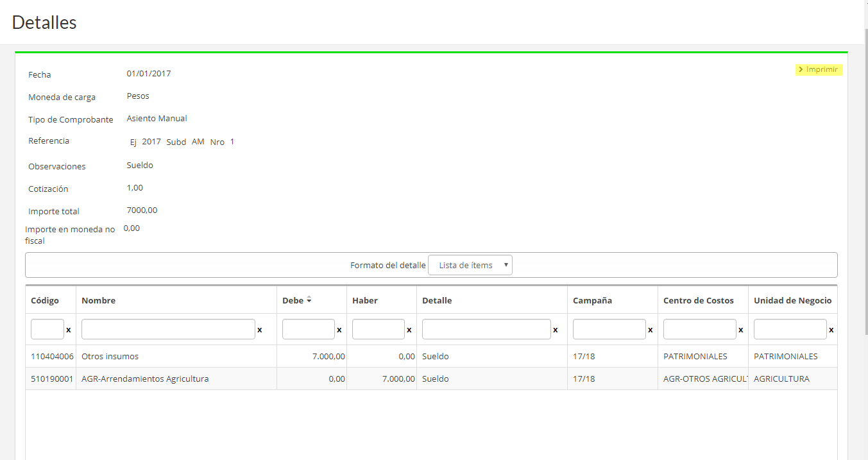Click the Asiento Manual comprobante type value
868x460 pixels.
(157, 118)
